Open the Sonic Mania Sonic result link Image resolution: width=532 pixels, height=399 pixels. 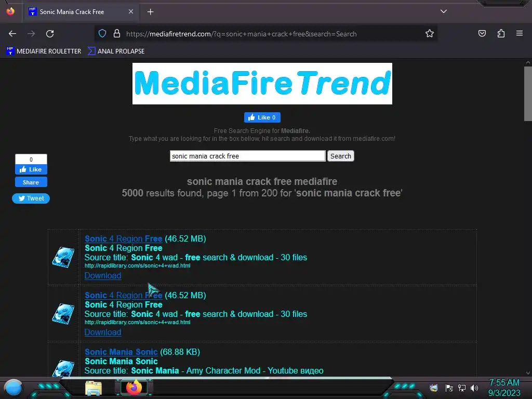tap(121, 352)
